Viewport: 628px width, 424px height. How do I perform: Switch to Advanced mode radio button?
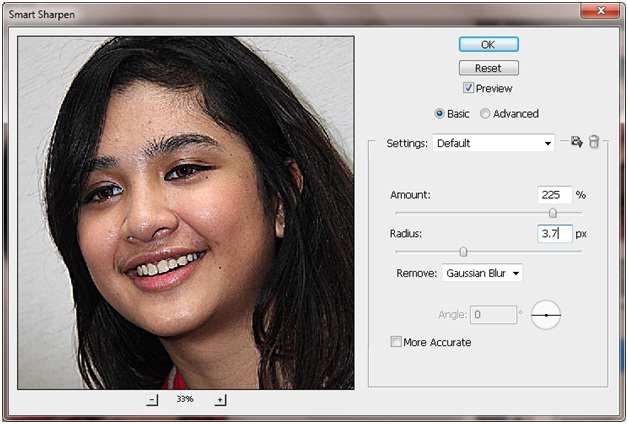click(x=485, y=114)
